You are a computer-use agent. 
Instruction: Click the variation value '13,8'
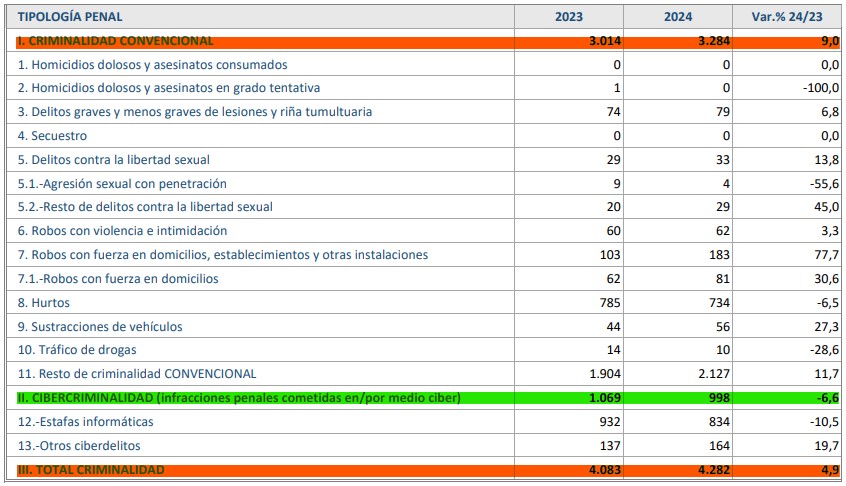click(827, 160)
